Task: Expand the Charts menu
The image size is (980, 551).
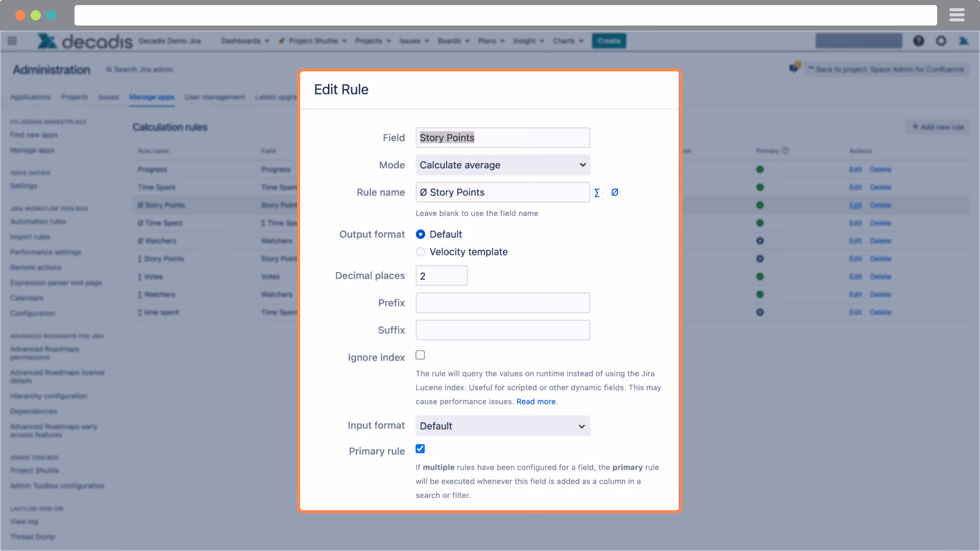Action: pyautogui.click(x=568, y=41)
